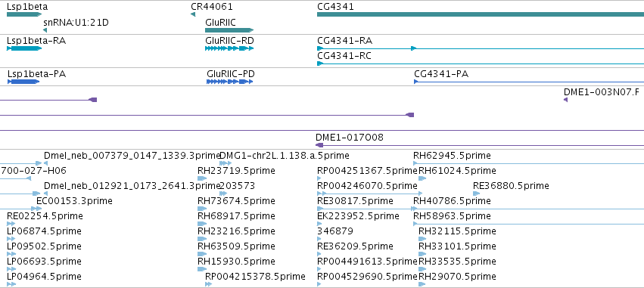Screen dimensions: 644x288
Task: Select the RP004215378.5prime label
Action: tap(255, 277)
